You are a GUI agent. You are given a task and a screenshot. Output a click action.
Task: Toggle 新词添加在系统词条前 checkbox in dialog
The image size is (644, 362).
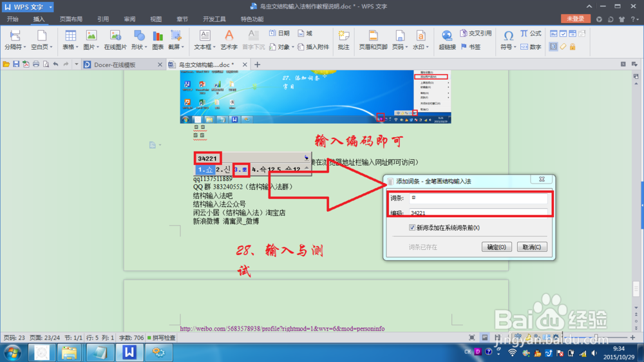412,227
